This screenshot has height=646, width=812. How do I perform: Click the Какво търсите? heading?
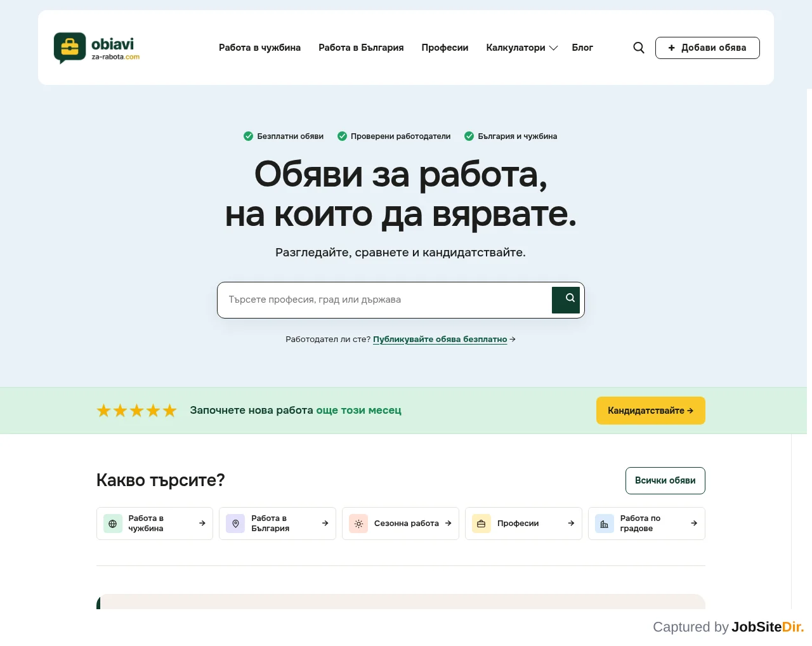pyautogui.click(x=160, y=480)
